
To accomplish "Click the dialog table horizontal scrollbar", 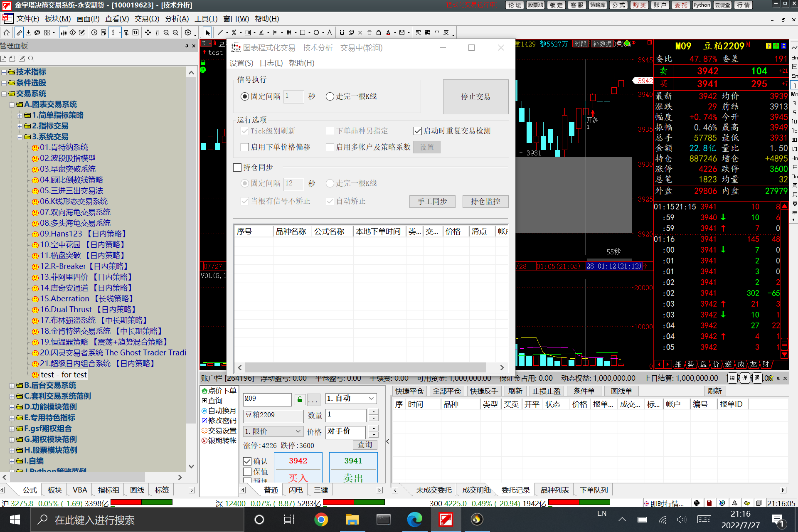I will (365, 367).
